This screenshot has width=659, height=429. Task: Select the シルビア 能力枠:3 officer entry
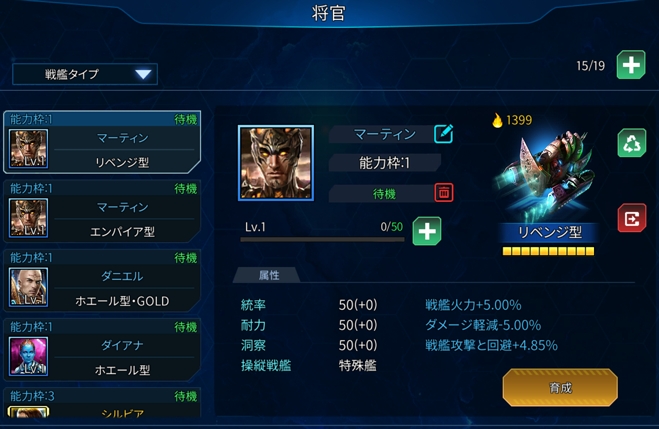[102, 403]
